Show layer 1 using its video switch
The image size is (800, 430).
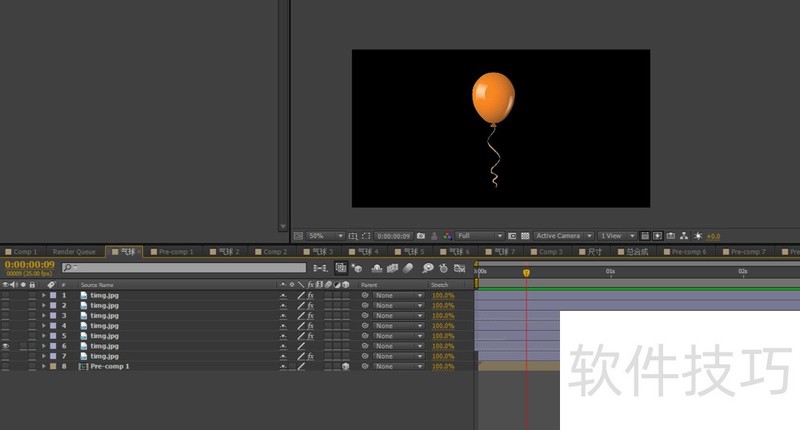pos(6,296)
